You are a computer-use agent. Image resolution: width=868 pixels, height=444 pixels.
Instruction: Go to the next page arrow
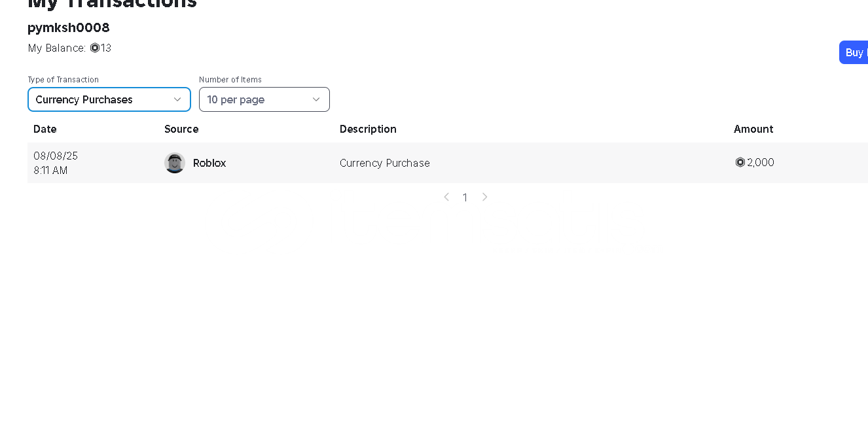484,197
